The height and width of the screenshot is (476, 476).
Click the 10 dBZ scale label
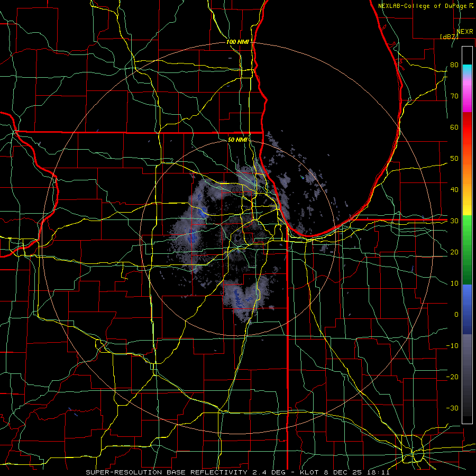(454, 283)
